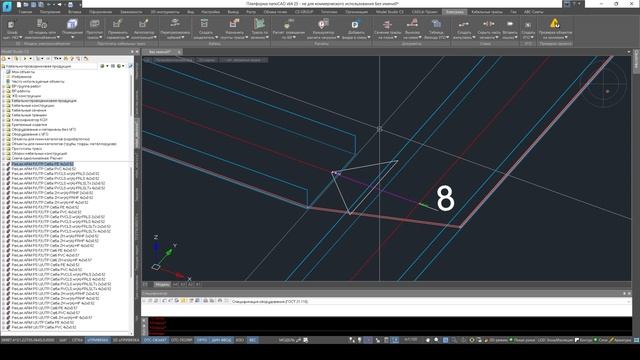640x360 pixels.
Task: Toggle СЕТКА grid display in status bar
Action: tap(77, 340)
